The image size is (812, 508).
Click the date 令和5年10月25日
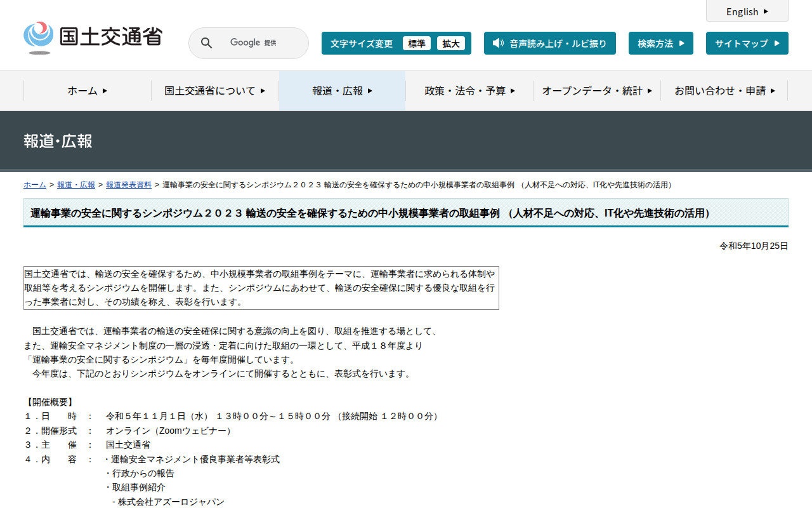coord(754,246)
